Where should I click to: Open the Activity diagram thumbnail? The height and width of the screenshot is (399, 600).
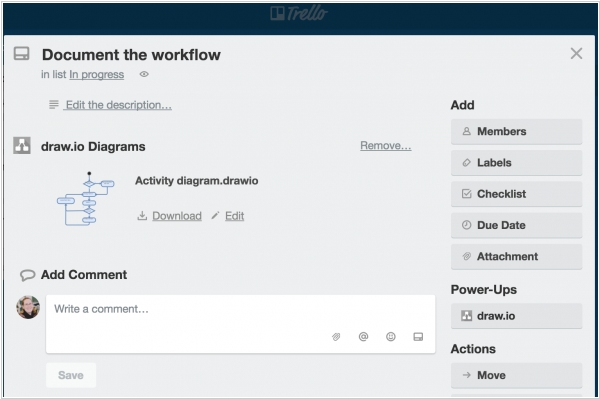point(86,199)
